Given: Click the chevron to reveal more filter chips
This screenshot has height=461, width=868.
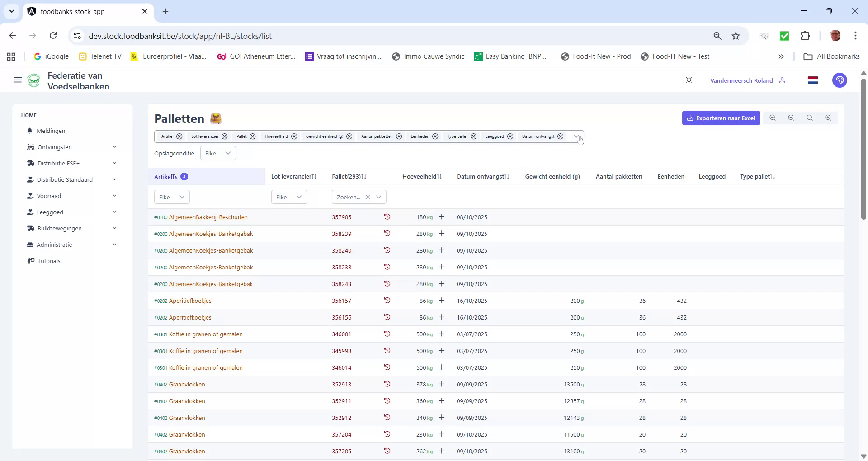Looking at the screenshot, I should tap(575, 136).
